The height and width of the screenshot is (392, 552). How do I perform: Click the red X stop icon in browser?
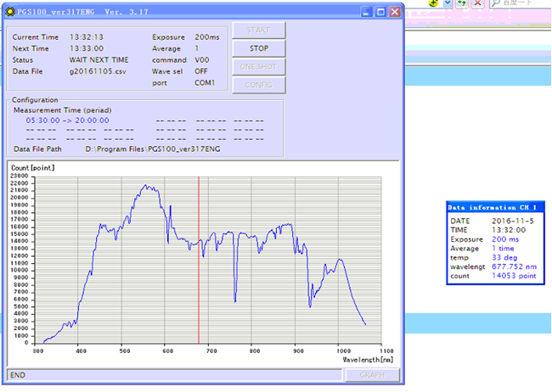point(477,3)
